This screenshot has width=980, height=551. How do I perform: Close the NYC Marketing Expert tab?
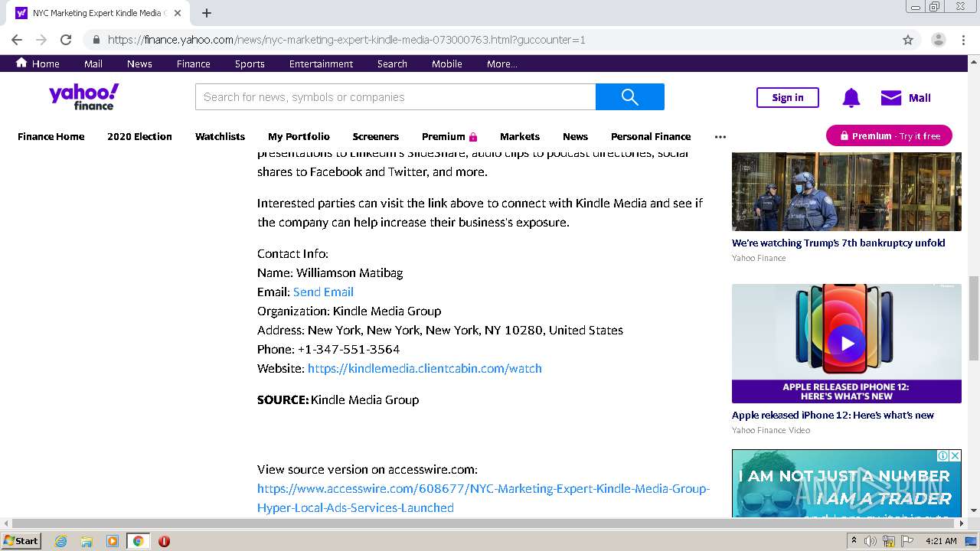tap(178, 13)
